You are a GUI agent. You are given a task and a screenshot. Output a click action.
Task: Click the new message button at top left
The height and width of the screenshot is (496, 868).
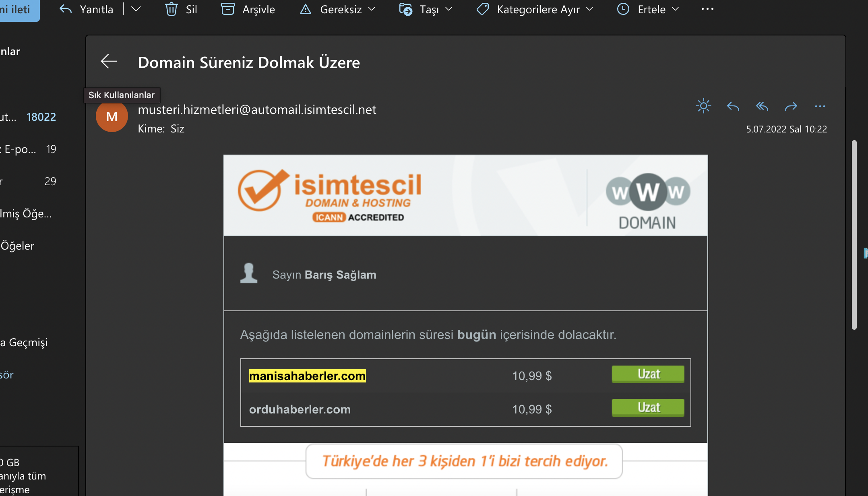pos(20,10)
